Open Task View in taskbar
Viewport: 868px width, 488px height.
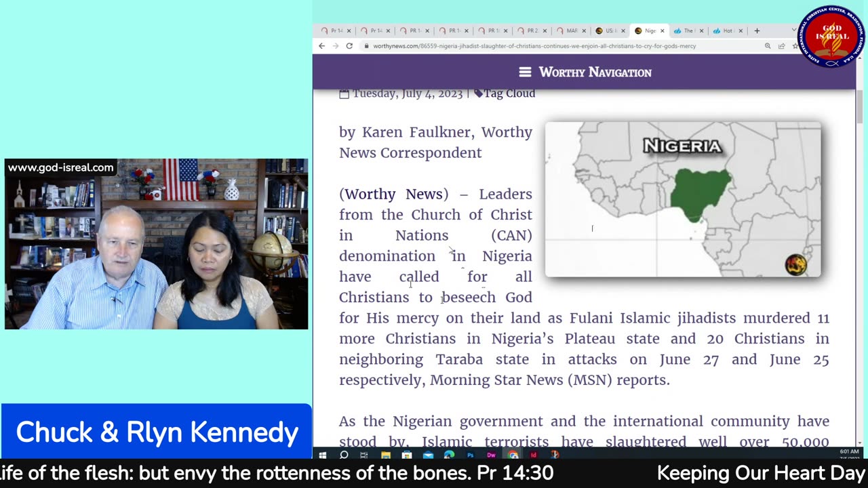pyautogui.click(x=364, y=455)
